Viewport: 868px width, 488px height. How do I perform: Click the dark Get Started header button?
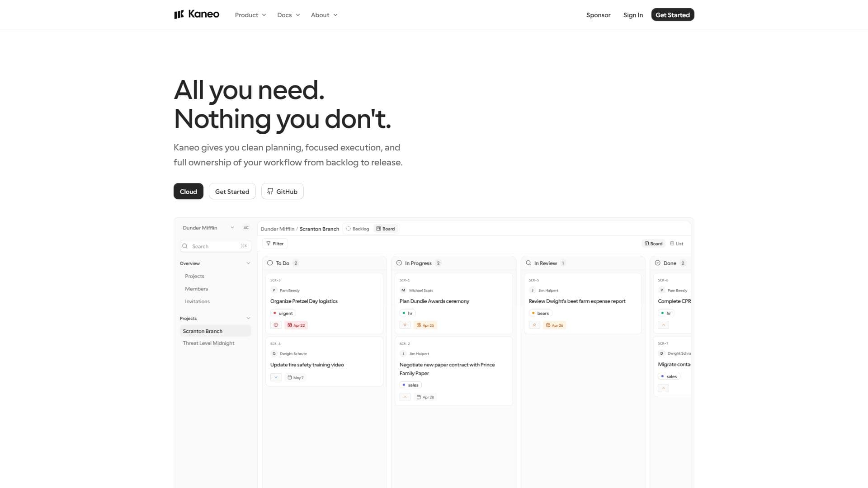pyautogui.click(x=672, y=15)
